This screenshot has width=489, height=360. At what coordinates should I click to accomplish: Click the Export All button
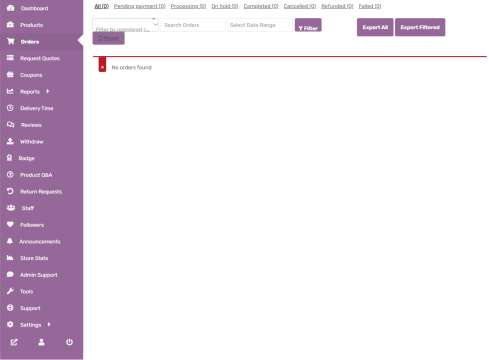click(375, 27)
